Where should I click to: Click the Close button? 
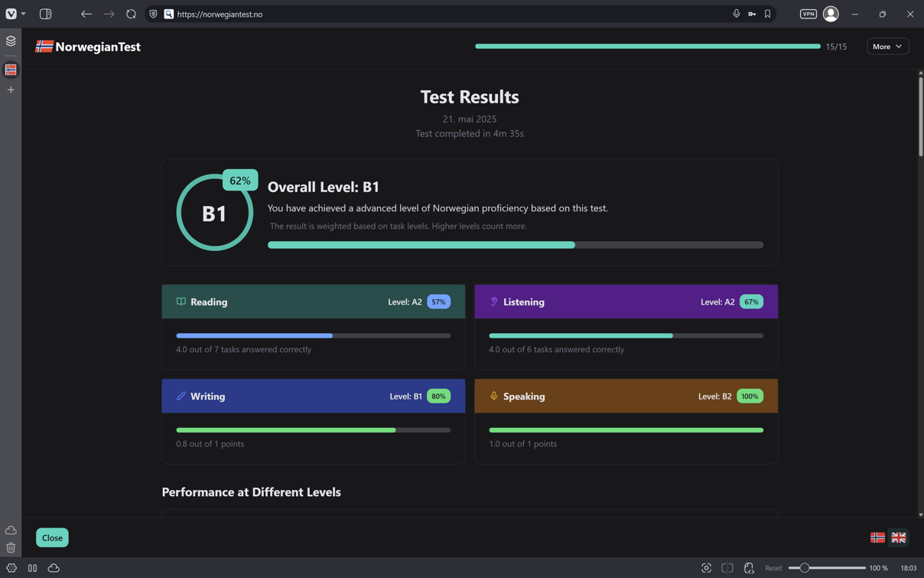(52, 537)
